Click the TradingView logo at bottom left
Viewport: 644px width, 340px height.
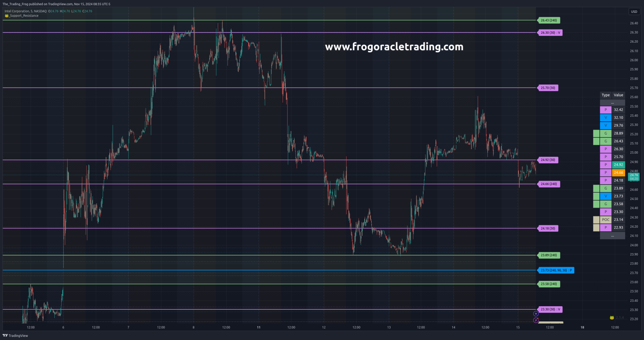(x=15, y=336)
